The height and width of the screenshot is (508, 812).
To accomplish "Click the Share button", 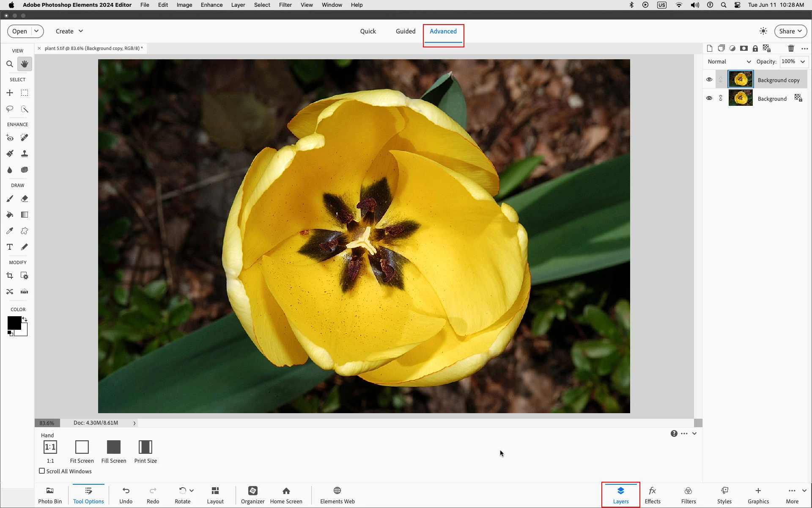I will 790,31.
